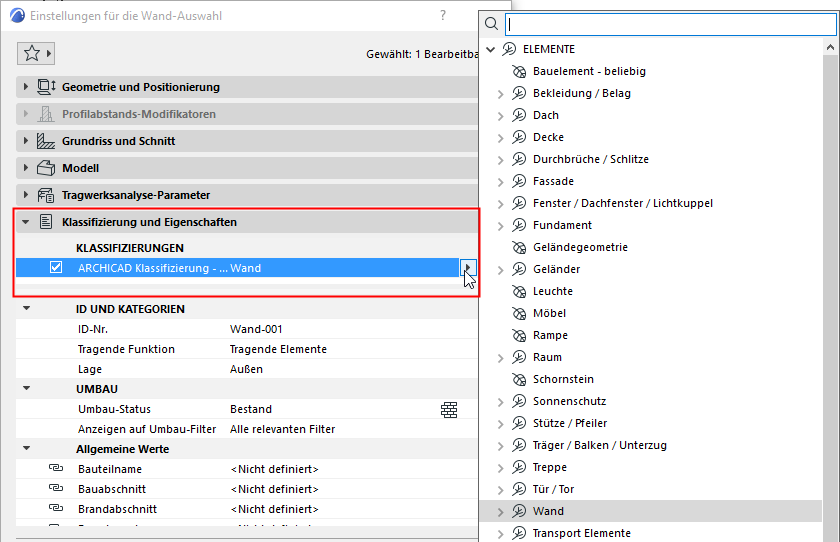840x542 pixels.
Task: Click the Modell panel icon
Action: [x=46, y=168]
